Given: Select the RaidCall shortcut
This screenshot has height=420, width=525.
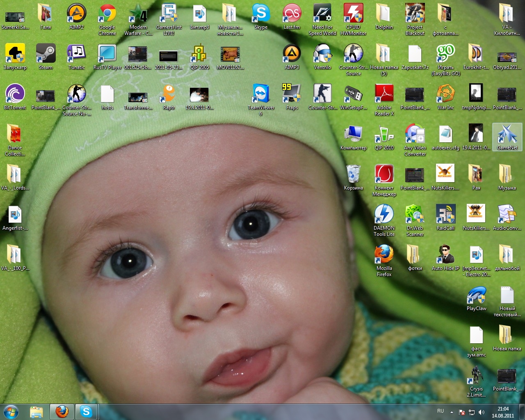Looking at the screenshot, I should (445, 215).
